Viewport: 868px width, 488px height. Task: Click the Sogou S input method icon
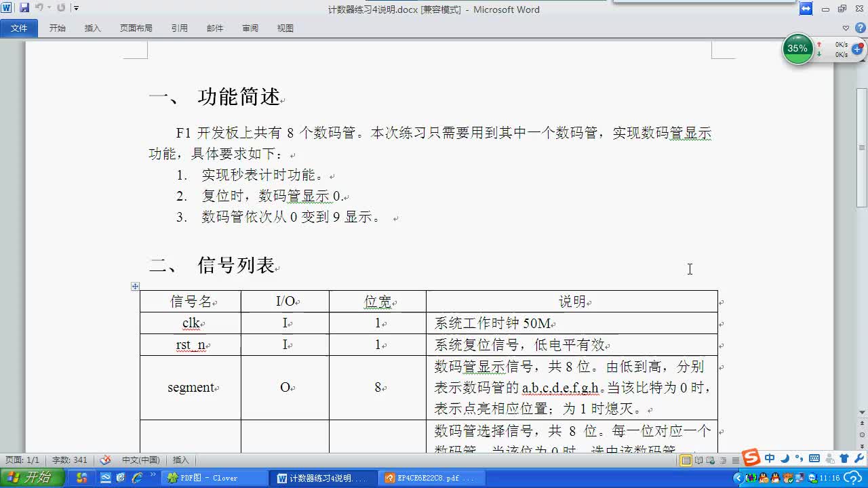coord(751,457)
